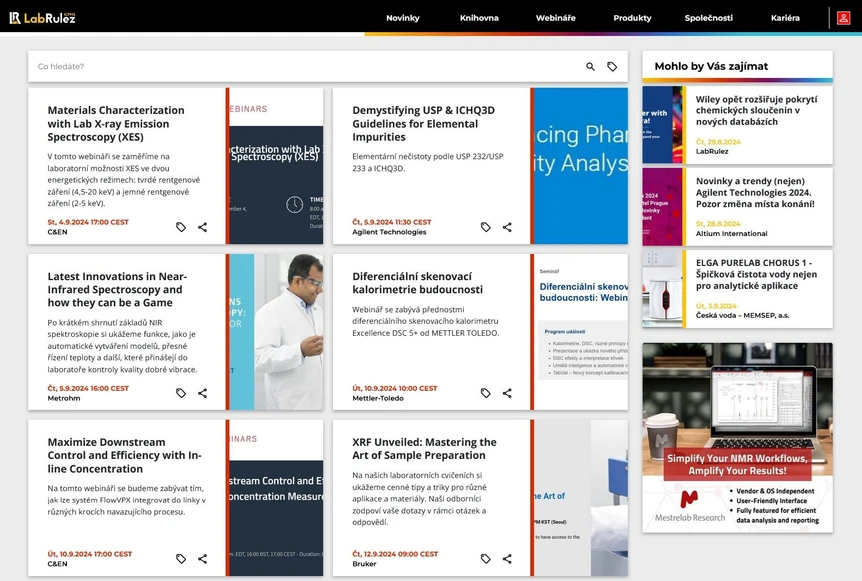
Task: Click the 'Metrohm' organizer name
Action: click(x=64, y=398)
